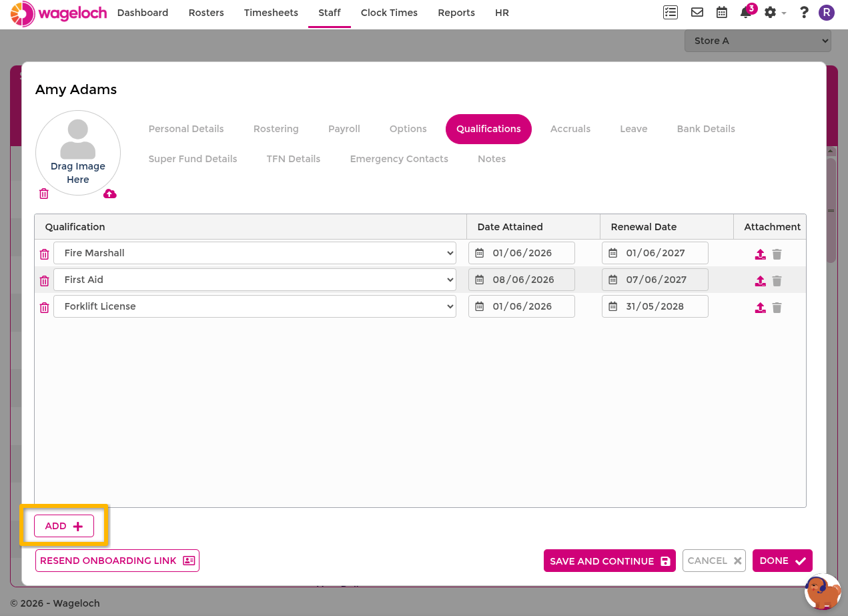This screenshot has width=848, height=616.
Task: Edit Fire Marshall renewal date 01/06/2027
Action: tap(655, 253)
